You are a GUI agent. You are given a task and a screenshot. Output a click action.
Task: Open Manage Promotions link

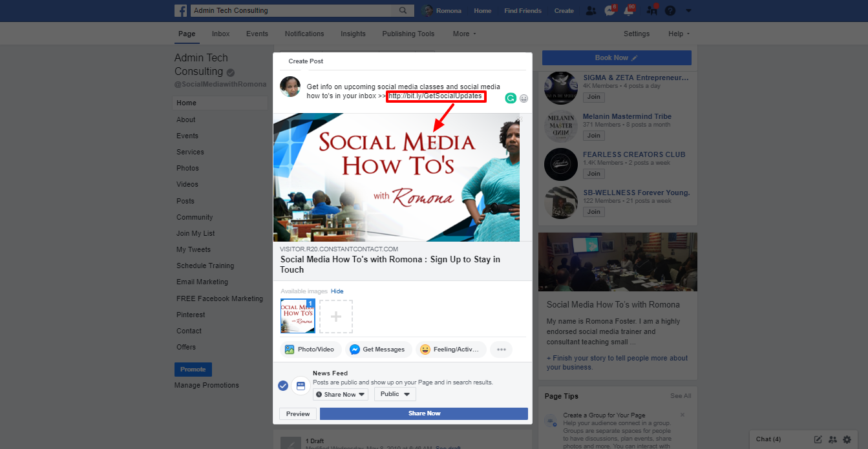207,385
